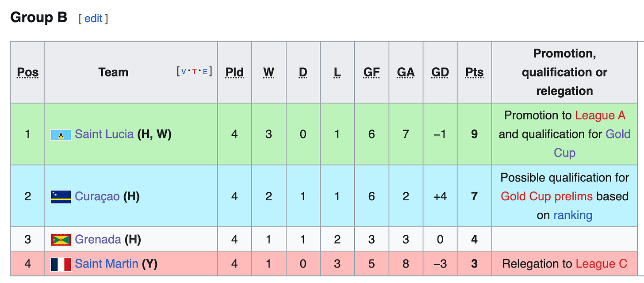Open the T (talk) template link

194,72
